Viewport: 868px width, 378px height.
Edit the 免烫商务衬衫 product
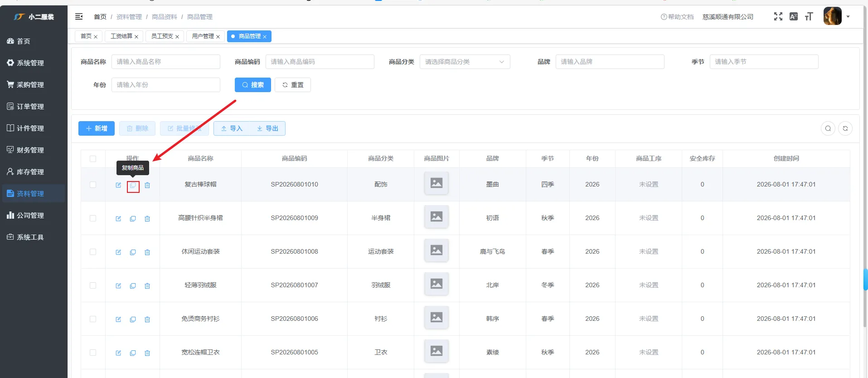118,319
